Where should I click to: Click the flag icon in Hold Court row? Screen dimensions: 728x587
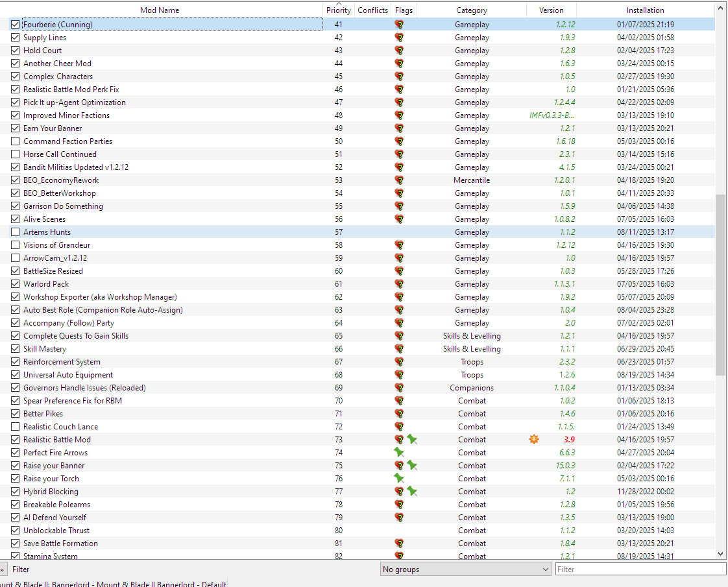point(399,51)
